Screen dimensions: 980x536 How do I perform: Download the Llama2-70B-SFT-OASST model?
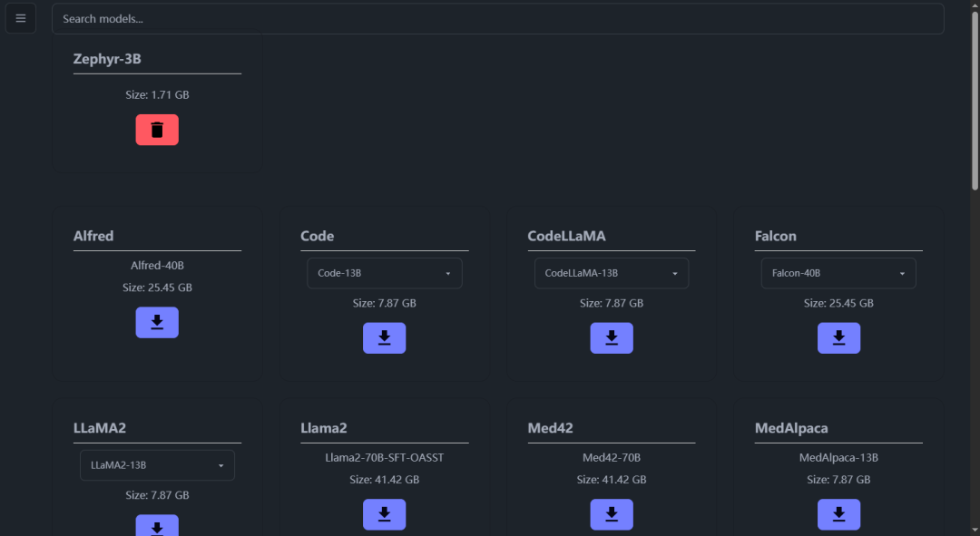point(385,514)
